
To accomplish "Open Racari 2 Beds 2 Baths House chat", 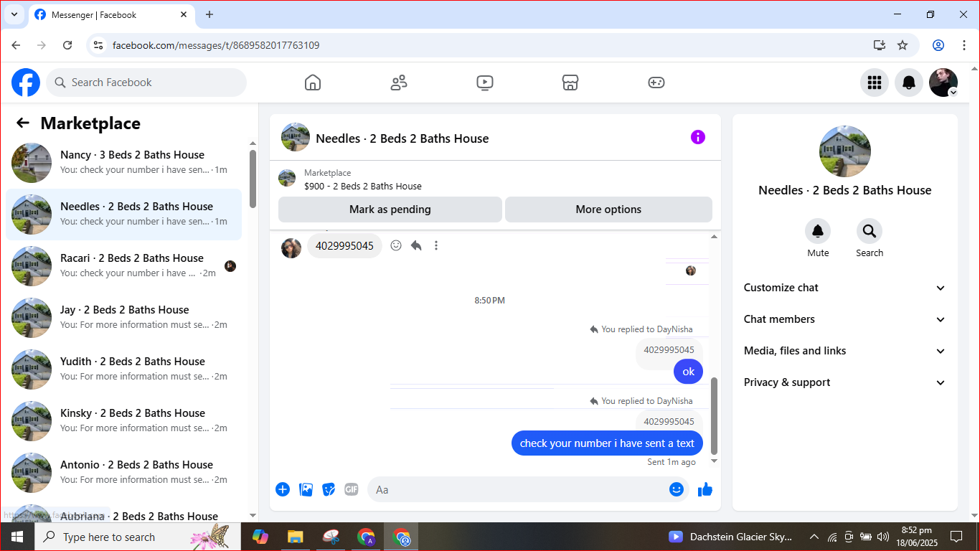I will coord(123,266).
